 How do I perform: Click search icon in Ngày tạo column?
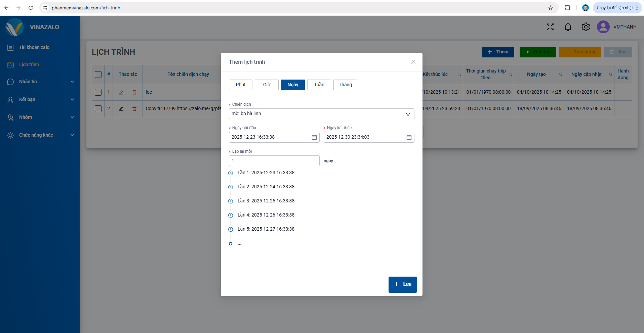pyautogui.click(x=560, y=75)
